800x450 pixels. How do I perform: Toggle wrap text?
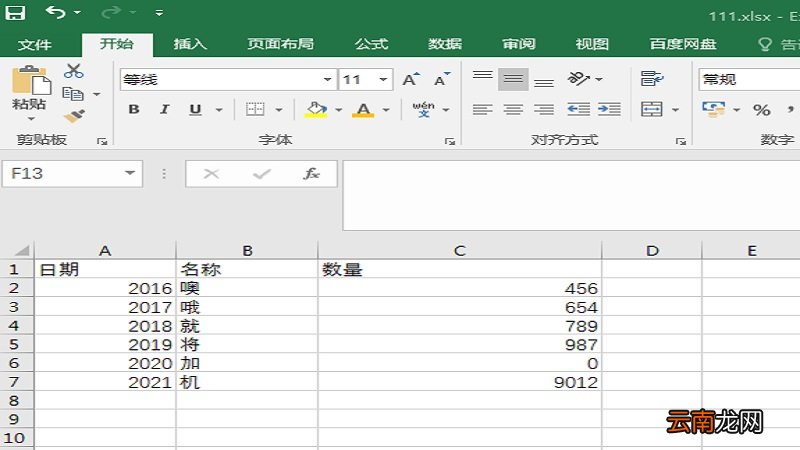click(x=652, y=79)
